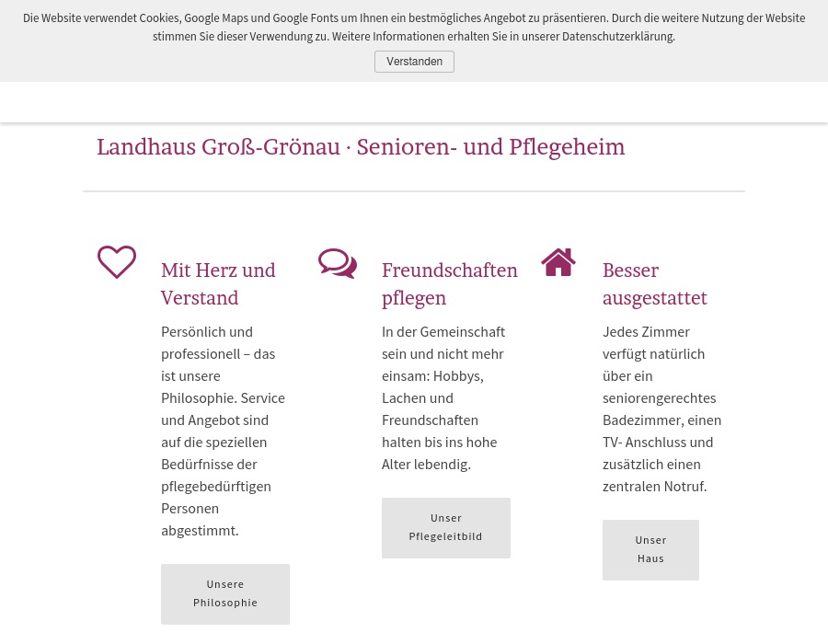Click the paragraph beginning "Jedes Zimmer verfügt"

661,408
